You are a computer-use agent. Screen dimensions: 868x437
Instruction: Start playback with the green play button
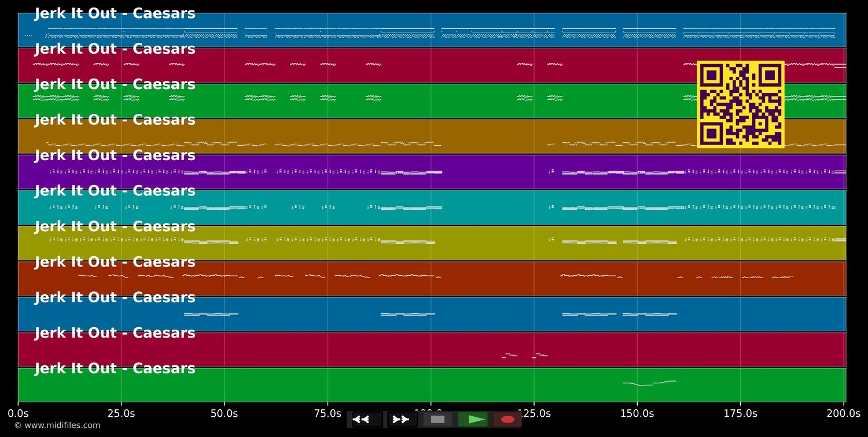473,419
